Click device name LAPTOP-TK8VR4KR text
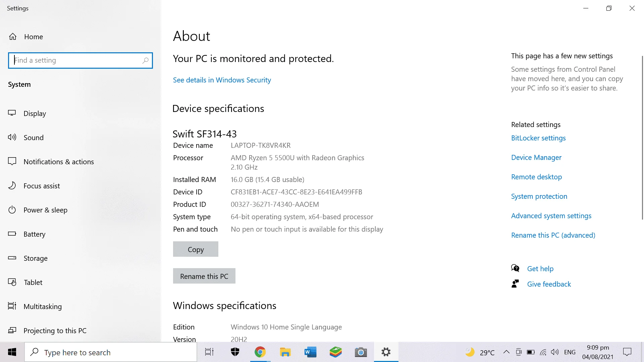 click(x=261, y=145)
